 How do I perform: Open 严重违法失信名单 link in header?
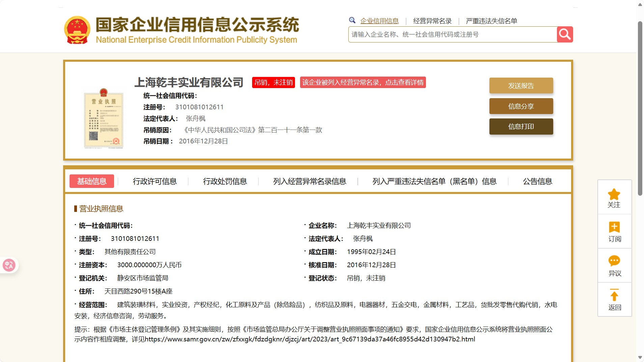coord(491,21)
